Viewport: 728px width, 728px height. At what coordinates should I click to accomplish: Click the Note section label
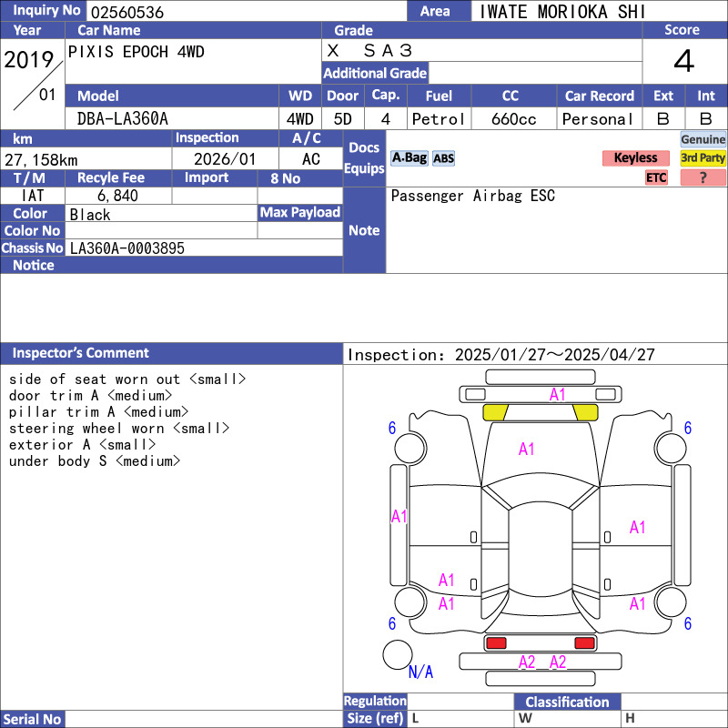coord(364,230)
